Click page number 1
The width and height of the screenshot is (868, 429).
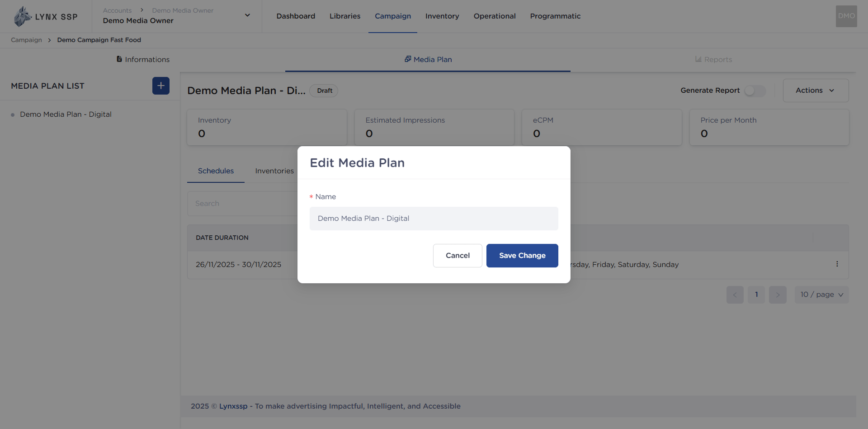[756, 295]
